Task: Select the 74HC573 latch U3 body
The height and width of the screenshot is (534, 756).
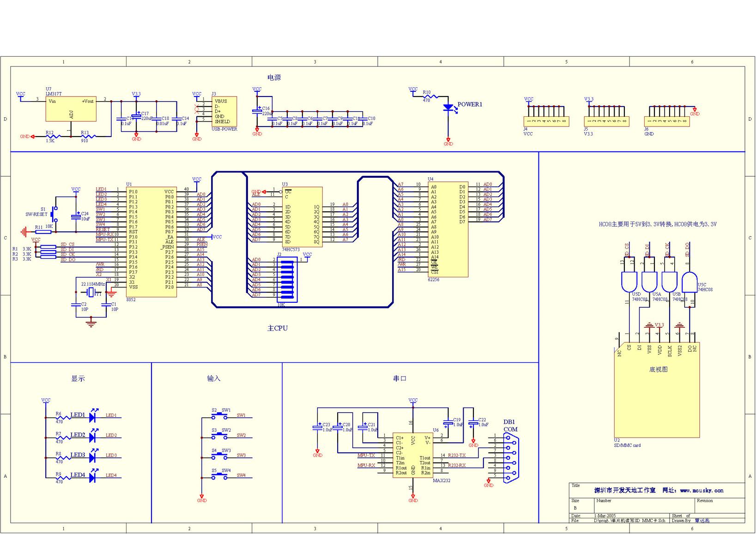Action: pos(302,217)
